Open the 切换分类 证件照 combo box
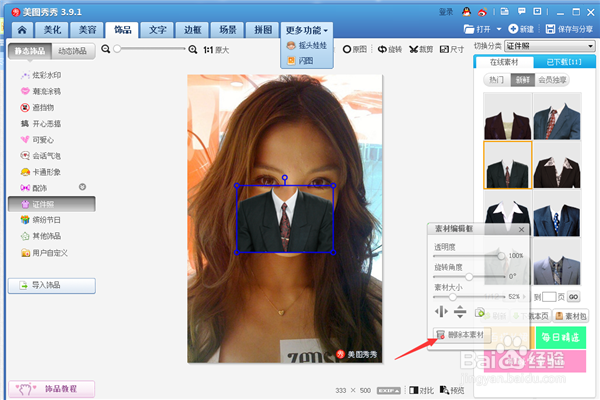Viewport: 600px width, 400px height. pyautogui.click(x=549, y=46)
